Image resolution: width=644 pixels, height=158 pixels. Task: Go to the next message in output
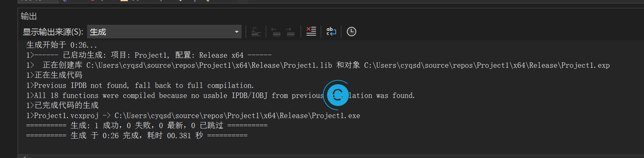[x=290, y=32]
